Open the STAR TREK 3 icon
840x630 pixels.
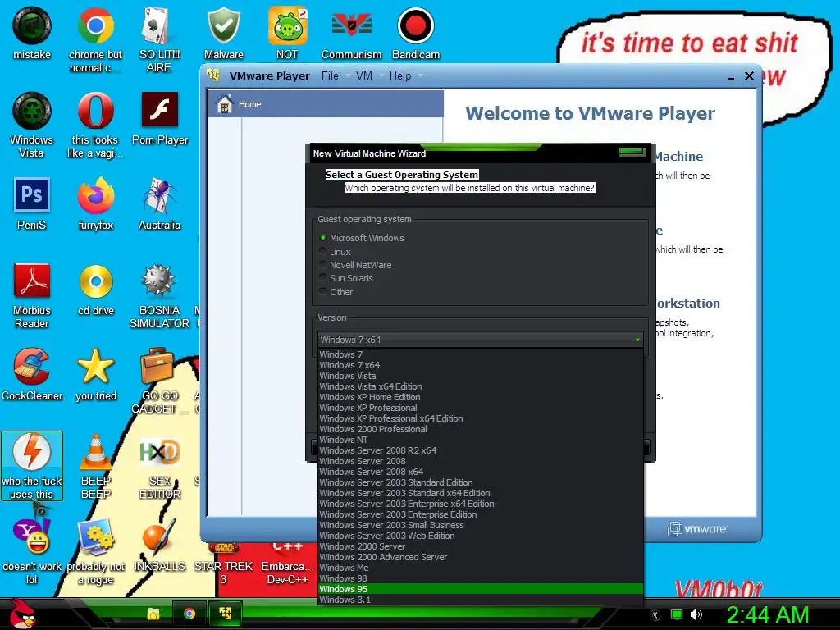click(223, 563)
